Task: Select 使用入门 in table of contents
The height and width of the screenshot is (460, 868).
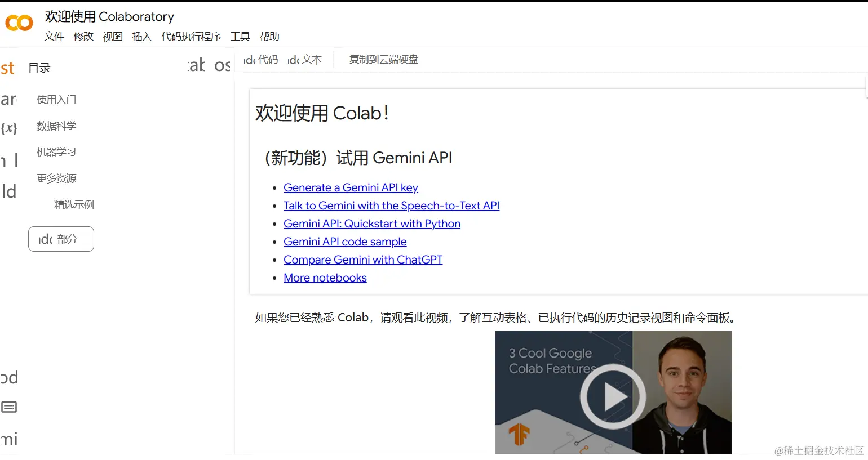Action: click(56, 100)
